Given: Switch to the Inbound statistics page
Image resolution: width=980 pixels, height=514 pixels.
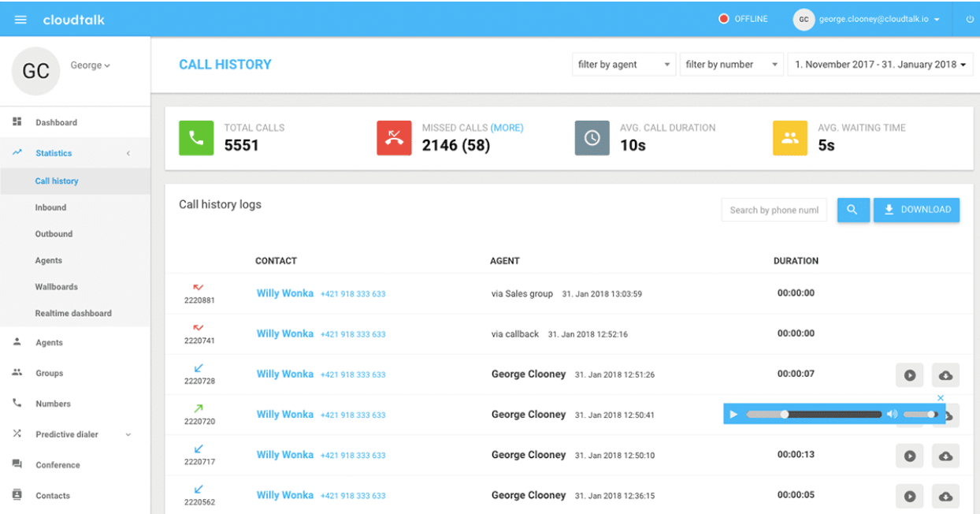Looking at the screenshot, I should click(51, 207).
